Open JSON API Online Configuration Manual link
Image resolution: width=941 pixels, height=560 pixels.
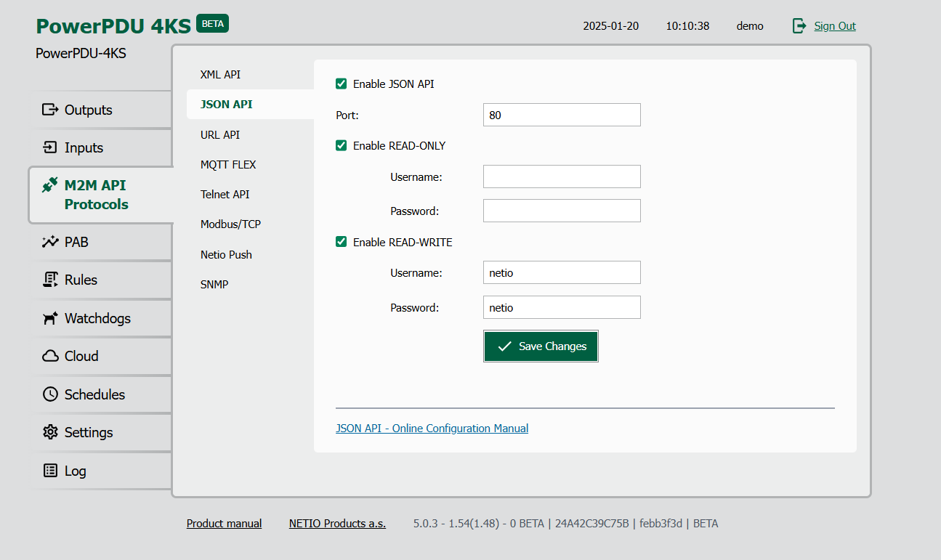coord(432,428)
